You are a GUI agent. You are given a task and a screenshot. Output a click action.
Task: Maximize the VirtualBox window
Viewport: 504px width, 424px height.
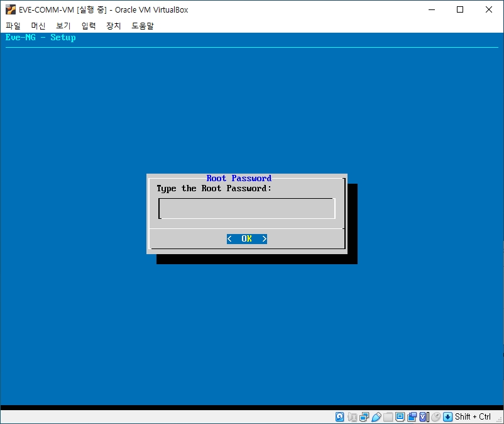coord(460,9)
